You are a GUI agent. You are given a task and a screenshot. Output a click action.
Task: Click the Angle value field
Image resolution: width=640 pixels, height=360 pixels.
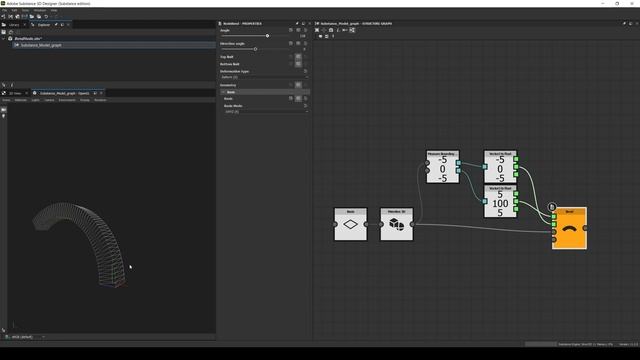[x=302, y=36]
